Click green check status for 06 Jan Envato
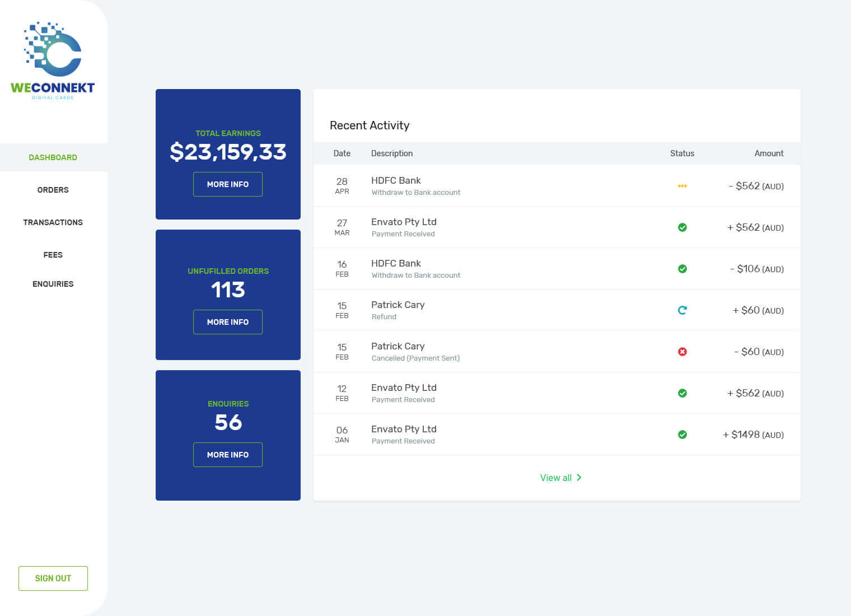Image resolution: width=851 pixels, height=616 pixels. click(682, 435)
